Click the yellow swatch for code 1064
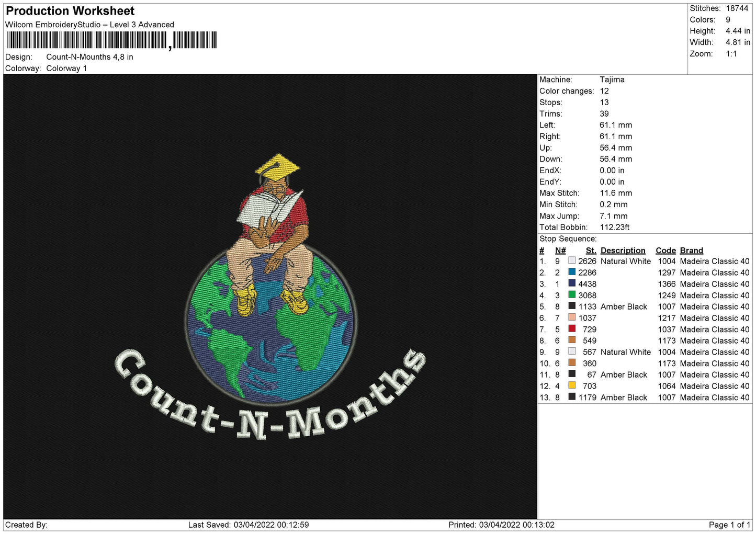Viewport: 756px width, 534px height. coord(572,385)
